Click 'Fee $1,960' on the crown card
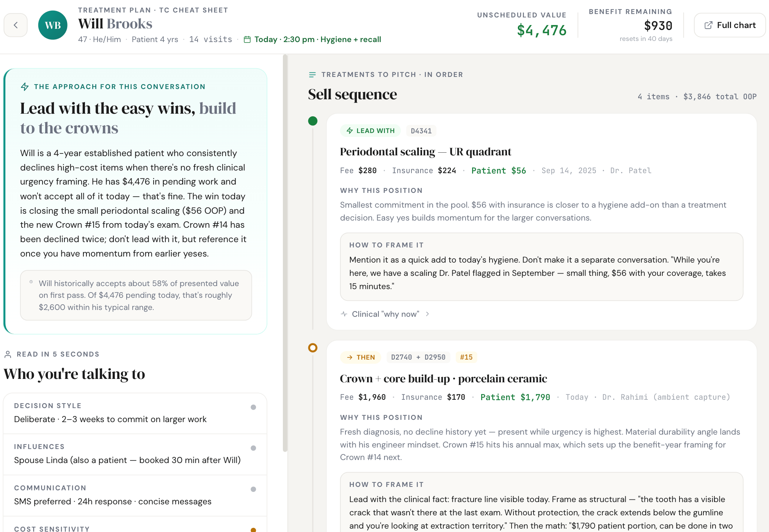 (363, 397)
